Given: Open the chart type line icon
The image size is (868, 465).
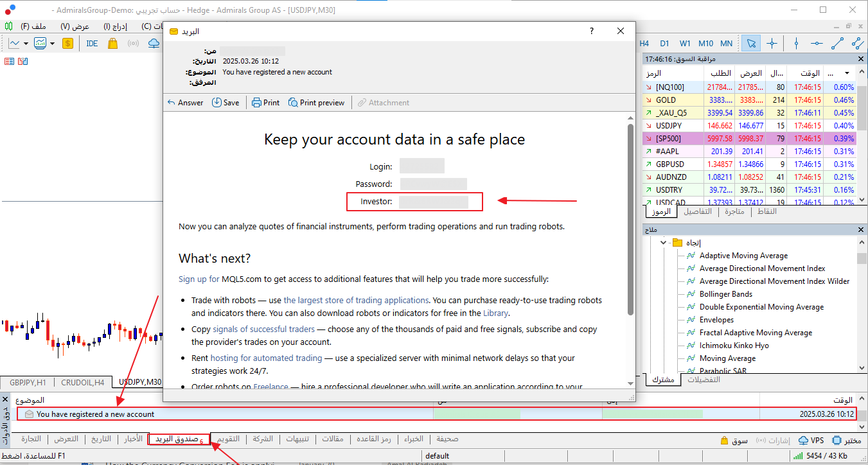Looking at the screenshot, I should click(x=14, y=43).
